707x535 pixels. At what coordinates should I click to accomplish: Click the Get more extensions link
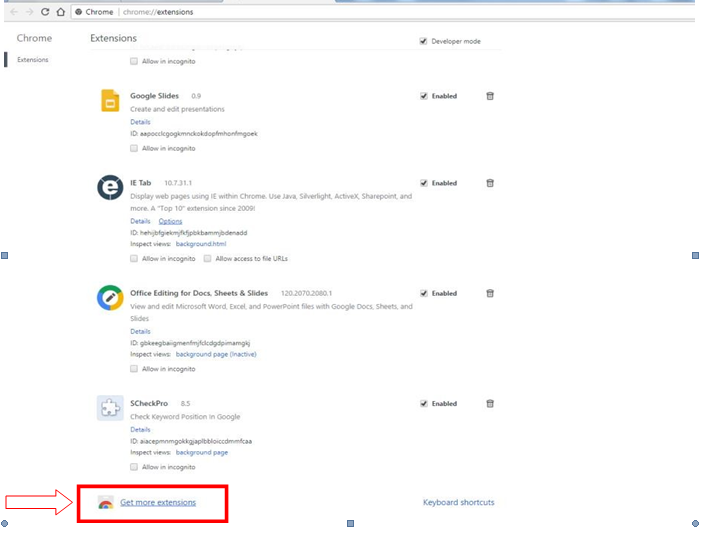point(158,503)
